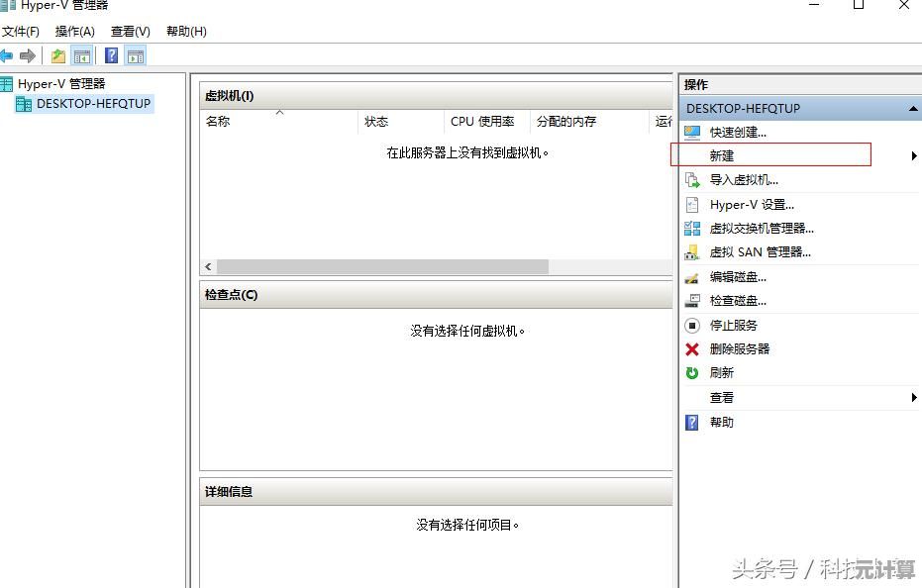
Task: Click the Hyper-V 管理器 tree root icon
Action: 7,84
